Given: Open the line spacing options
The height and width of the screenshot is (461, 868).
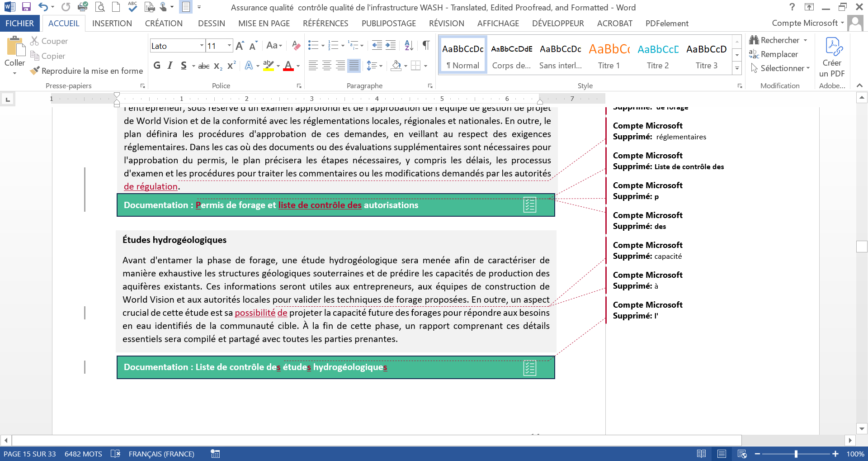Looking at the screenshot, I should point(375,66).
